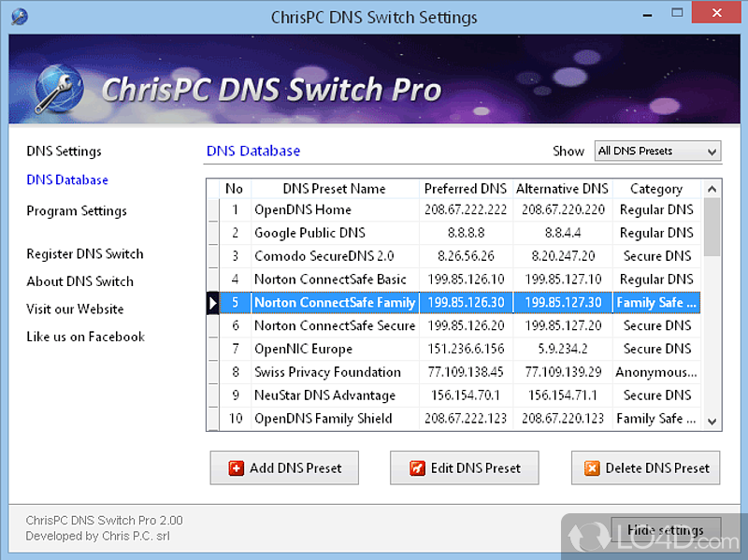Viewport: 748px width, 560px height.
Task: Click the 199.85.126.20 cell
Action: click(466, 325)
